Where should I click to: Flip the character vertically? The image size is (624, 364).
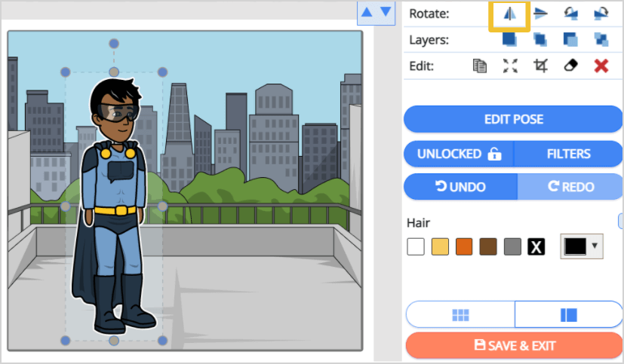(540, 14)
